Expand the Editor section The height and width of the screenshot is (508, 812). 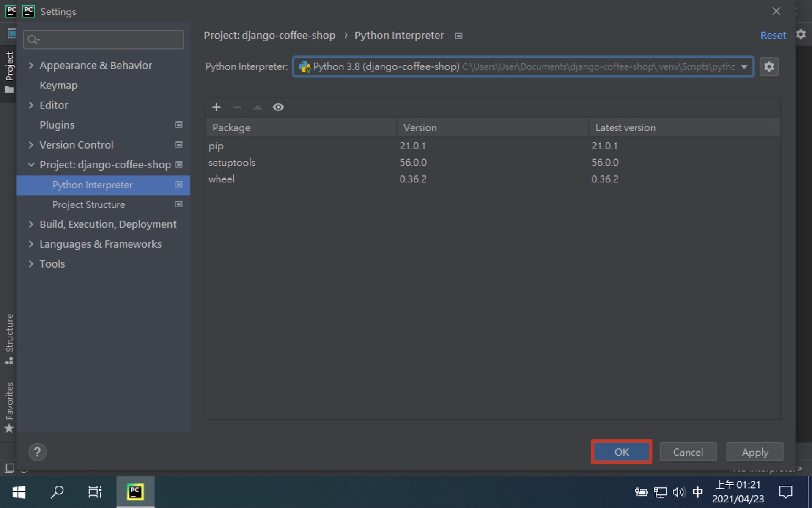(31, 105)
